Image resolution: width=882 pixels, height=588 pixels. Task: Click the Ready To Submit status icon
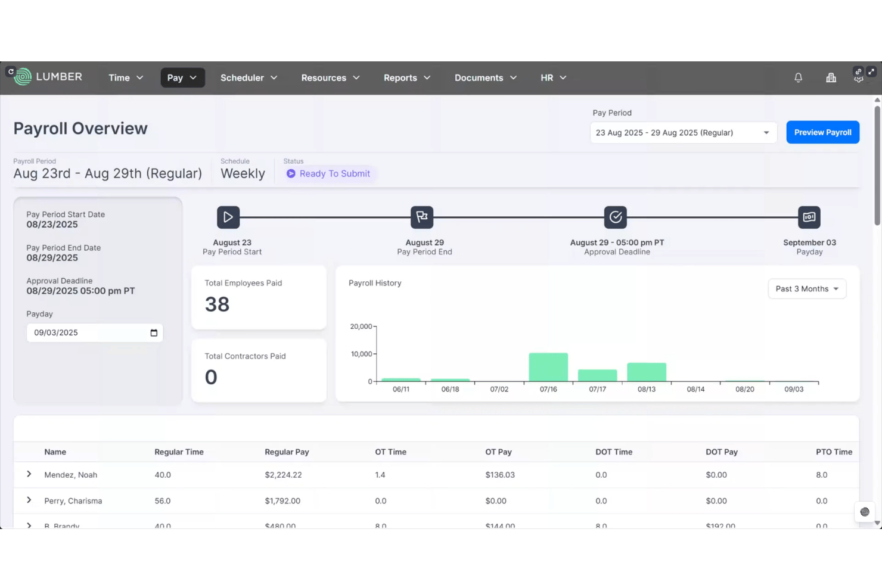[x=291, y=173]
